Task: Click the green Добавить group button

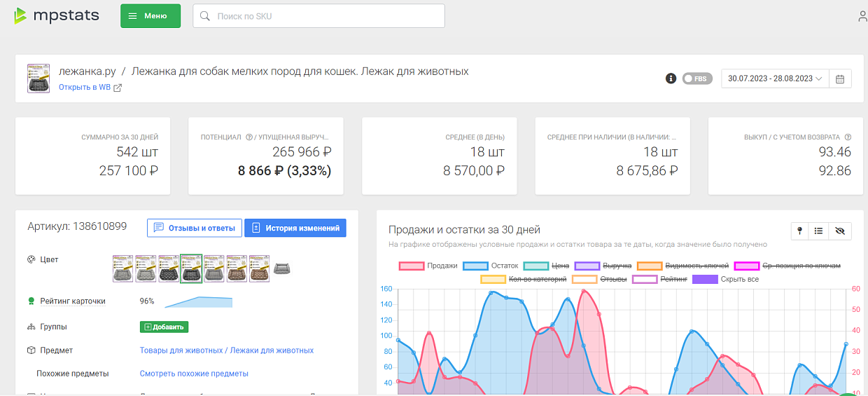Action: [x=164, y=327]
